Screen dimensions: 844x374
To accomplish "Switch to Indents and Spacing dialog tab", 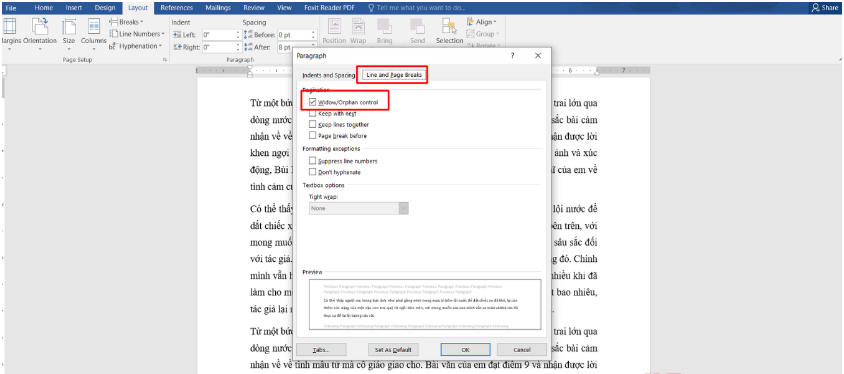I will pos(328,75).
